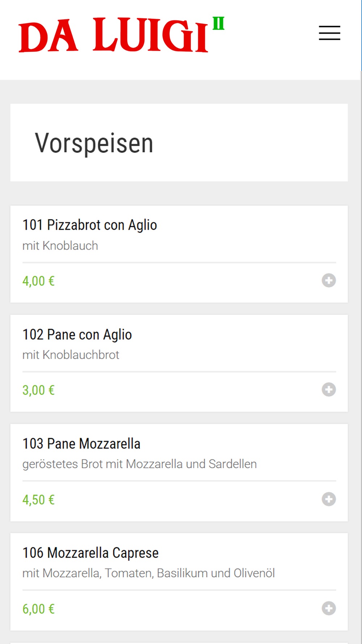Tap plus icon for 103 Pane Mozzarella

coord(329,499)
